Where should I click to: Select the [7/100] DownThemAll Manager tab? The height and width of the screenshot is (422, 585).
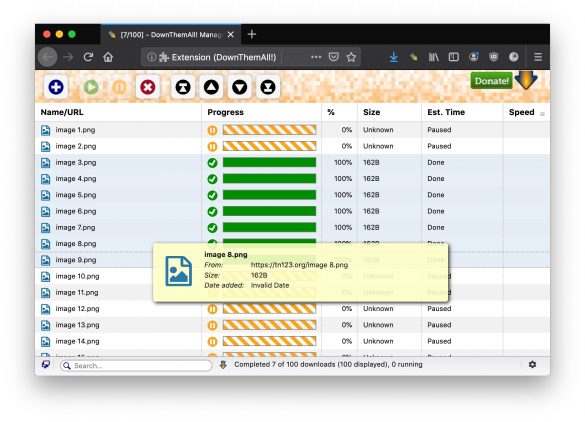click(171, 35)
